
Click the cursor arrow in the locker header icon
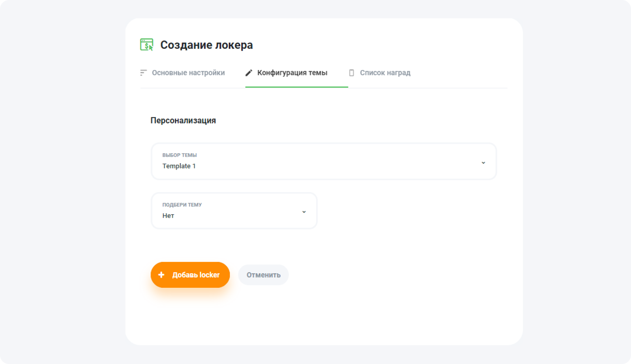point(151,48)
